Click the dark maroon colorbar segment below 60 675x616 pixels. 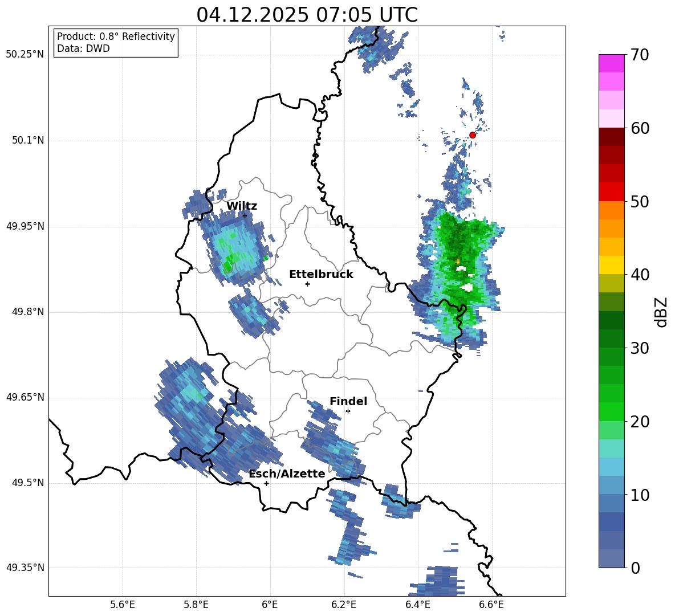(x=611, y=136)
